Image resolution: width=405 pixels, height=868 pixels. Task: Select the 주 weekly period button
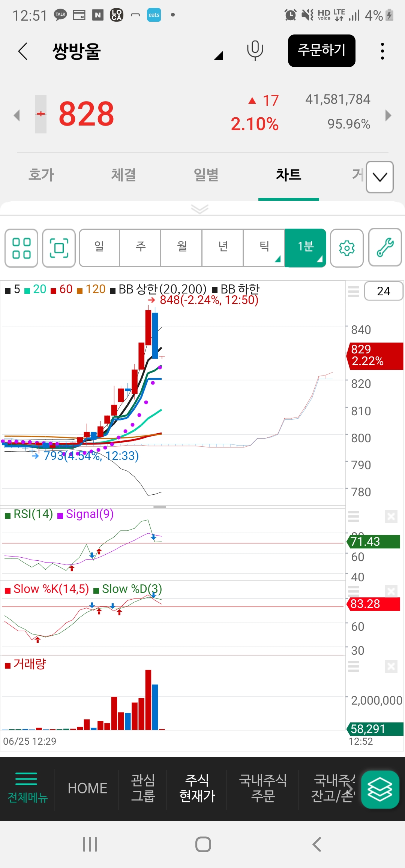tap(140, 248)
